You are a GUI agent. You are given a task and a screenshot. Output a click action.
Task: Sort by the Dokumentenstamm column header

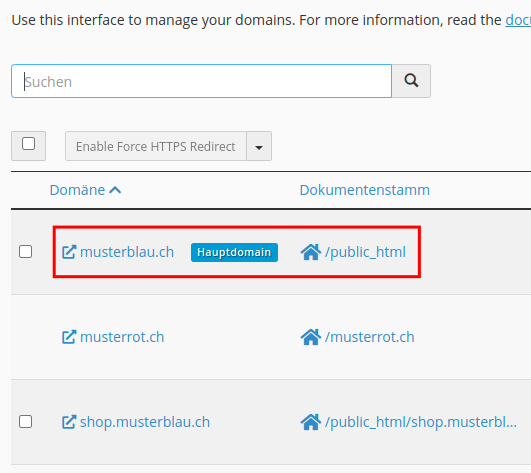(365, 190)
